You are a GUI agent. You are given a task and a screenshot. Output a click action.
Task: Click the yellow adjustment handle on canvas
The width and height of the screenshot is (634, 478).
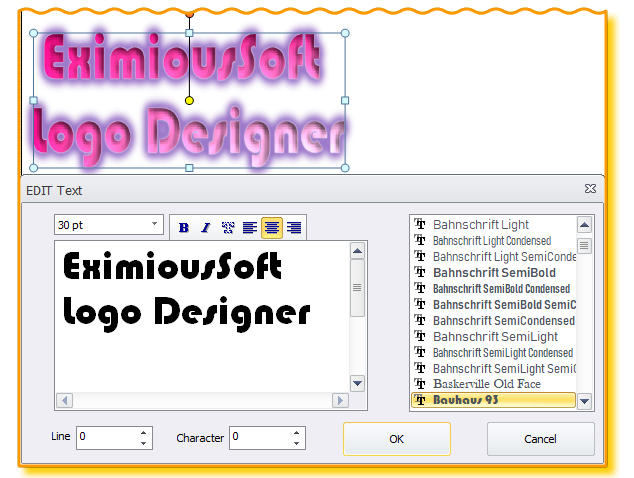point(189,100)
